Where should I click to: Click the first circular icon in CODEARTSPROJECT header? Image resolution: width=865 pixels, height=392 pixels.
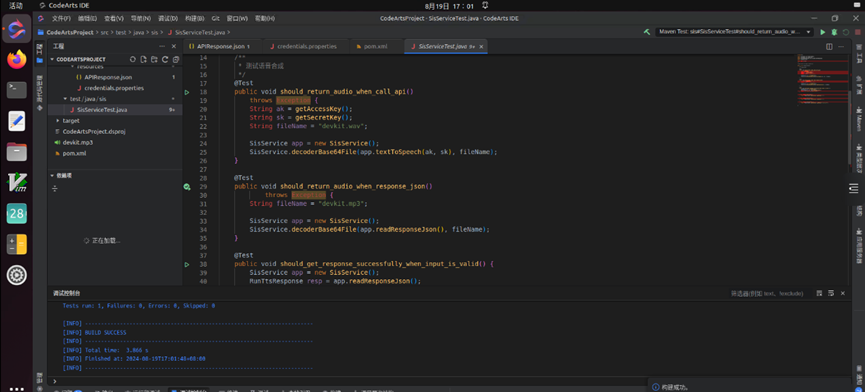click(132, 59)
